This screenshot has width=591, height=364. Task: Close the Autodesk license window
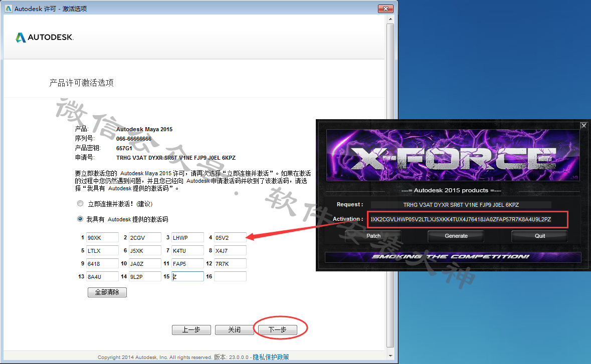pos(385,9)
